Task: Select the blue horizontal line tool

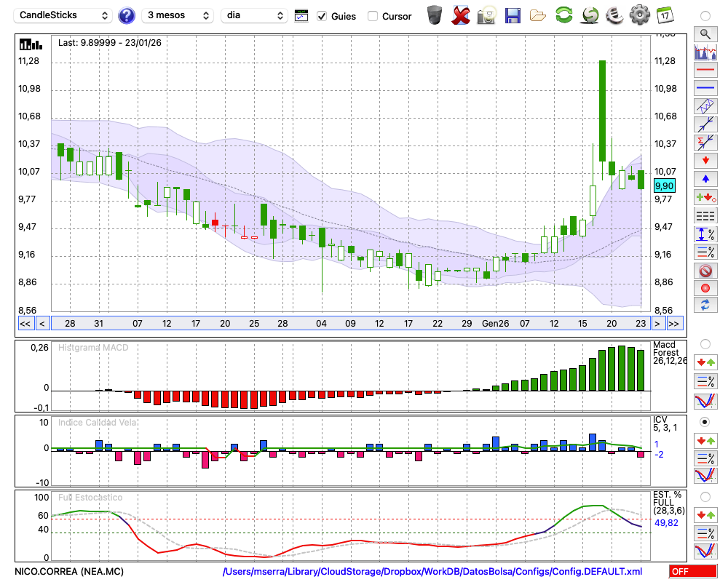Action: pyautogui.click(x=705, y=88)
